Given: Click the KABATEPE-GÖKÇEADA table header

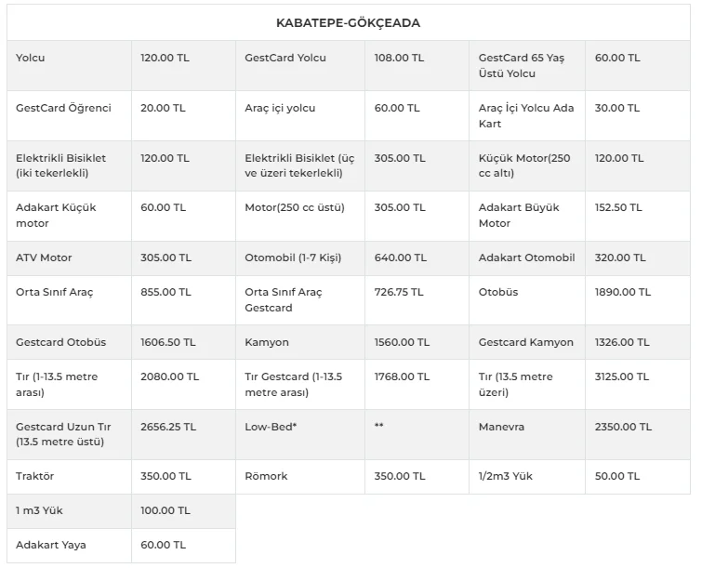Looking at the screenshot, I should point(348,22).
